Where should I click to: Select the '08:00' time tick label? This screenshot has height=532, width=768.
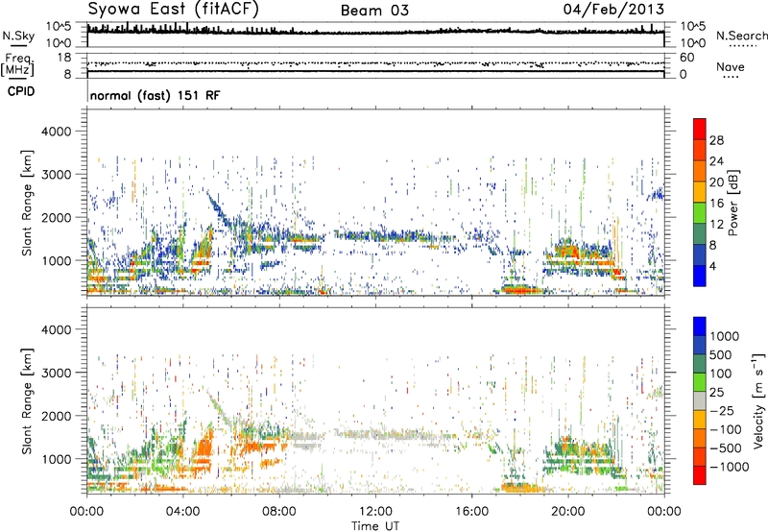pos(279,512)
